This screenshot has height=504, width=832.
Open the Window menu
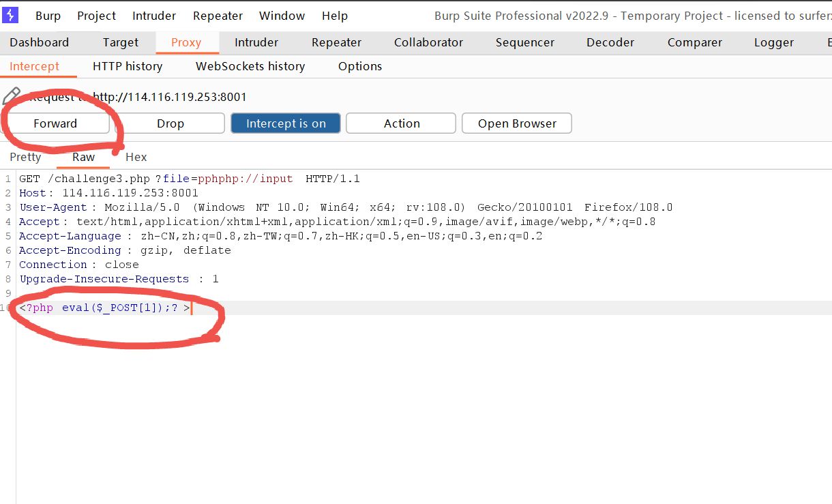282,16
